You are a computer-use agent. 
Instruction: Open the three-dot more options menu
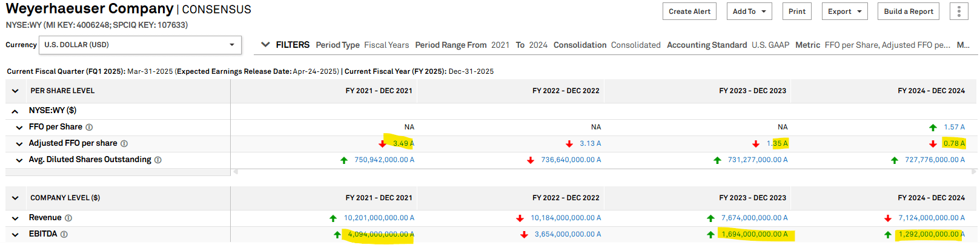coord(959,11)
